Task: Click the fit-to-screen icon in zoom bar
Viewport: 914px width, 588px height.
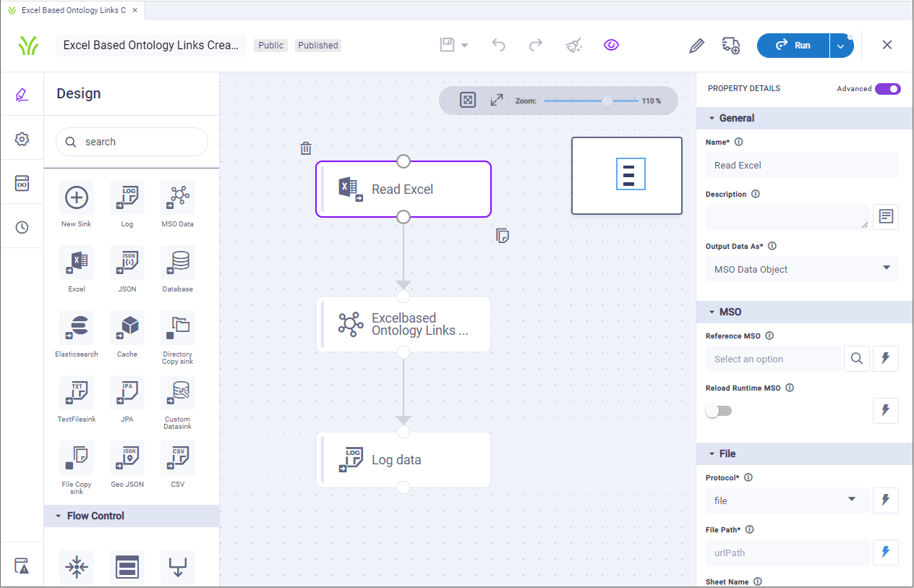Action: coord(468,101)
